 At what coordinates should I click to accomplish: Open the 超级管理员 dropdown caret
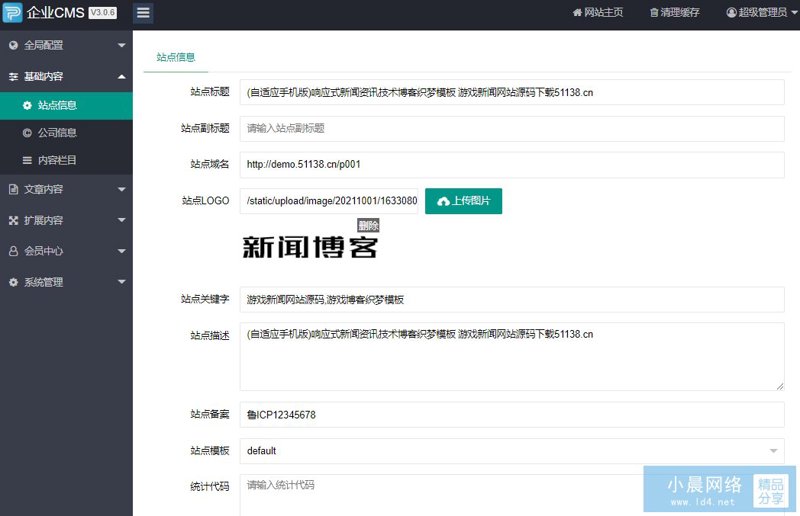794,12
